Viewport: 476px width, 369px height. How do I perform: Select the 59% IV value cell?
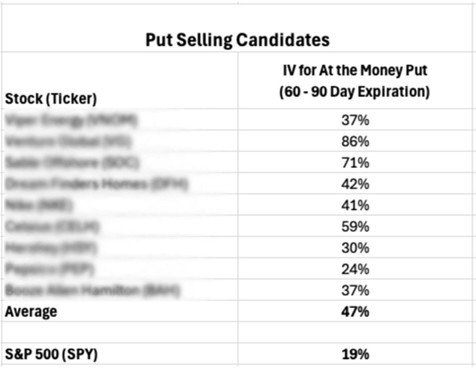click(355, 227)
